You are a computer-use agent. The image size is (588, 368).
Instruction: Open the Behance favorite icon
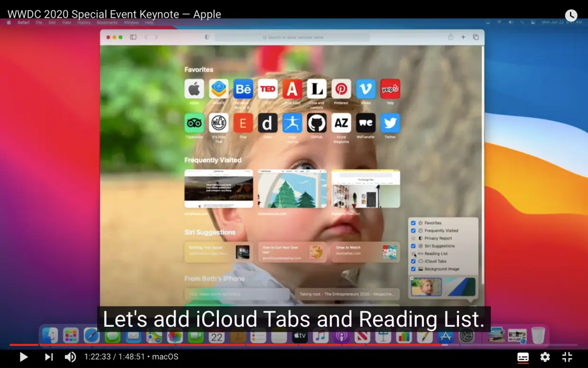coord(243,89)
